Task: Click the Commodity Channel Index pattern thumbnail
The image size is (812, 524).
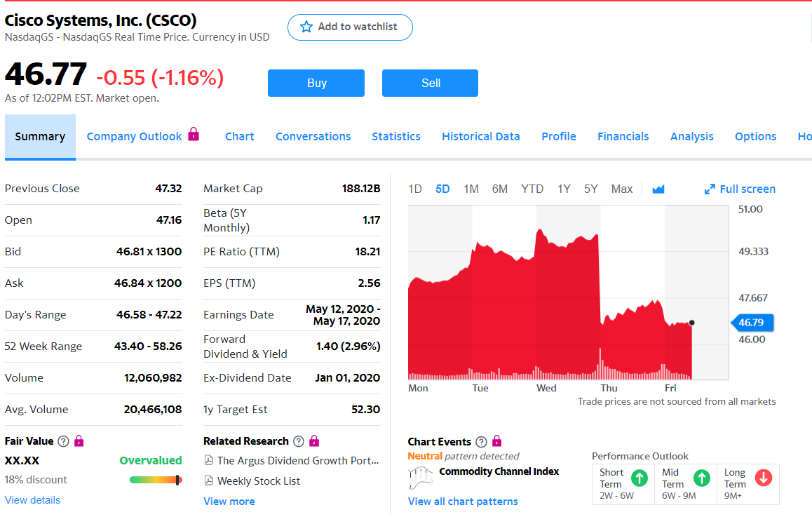Action: tap(421, 478)
